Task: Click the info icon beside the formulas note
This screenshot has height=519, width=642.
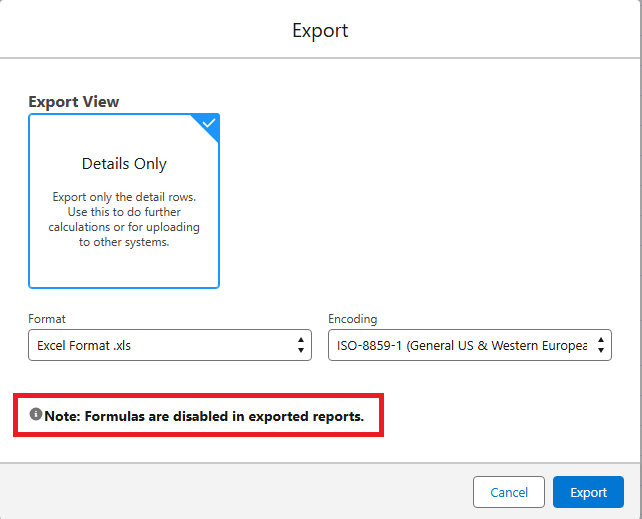Action: pyautogui.click(x=36, y=414)
